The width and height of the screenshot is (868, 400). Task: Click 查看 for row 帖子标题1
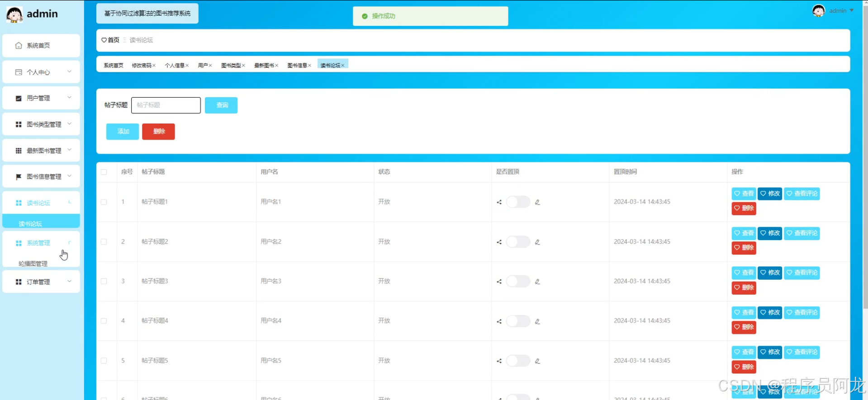[x=744, y=193]
